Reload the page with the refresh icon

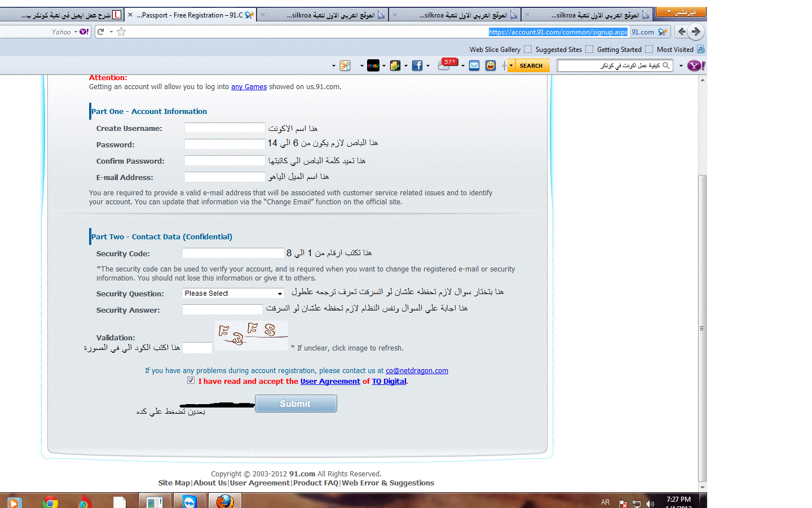point(101,32)
